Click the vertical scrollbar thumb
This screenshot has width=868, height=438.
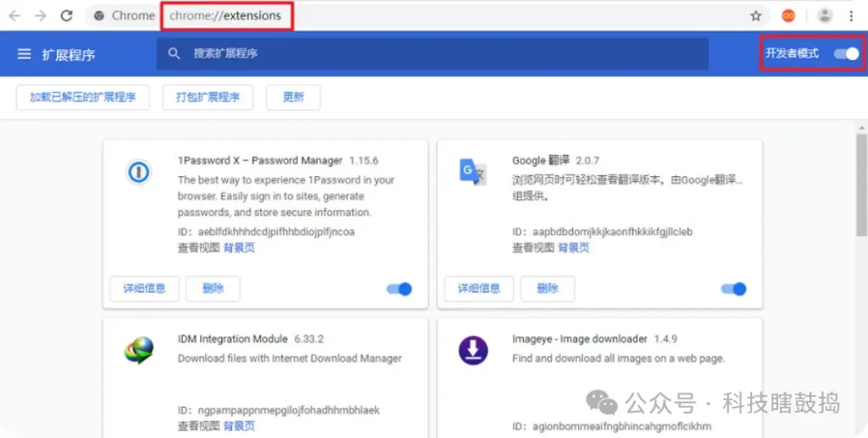pyautogui.click(x=862, y=185)
